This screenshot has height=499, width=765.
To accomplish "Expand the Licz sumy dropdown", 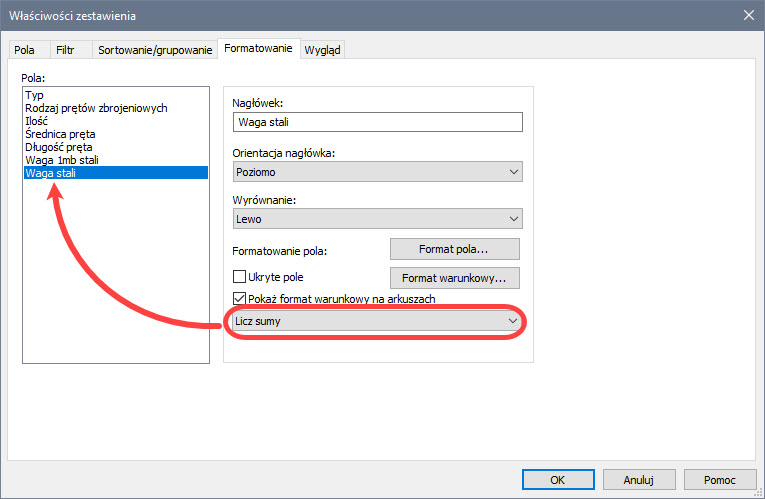I will coord(377,321).
